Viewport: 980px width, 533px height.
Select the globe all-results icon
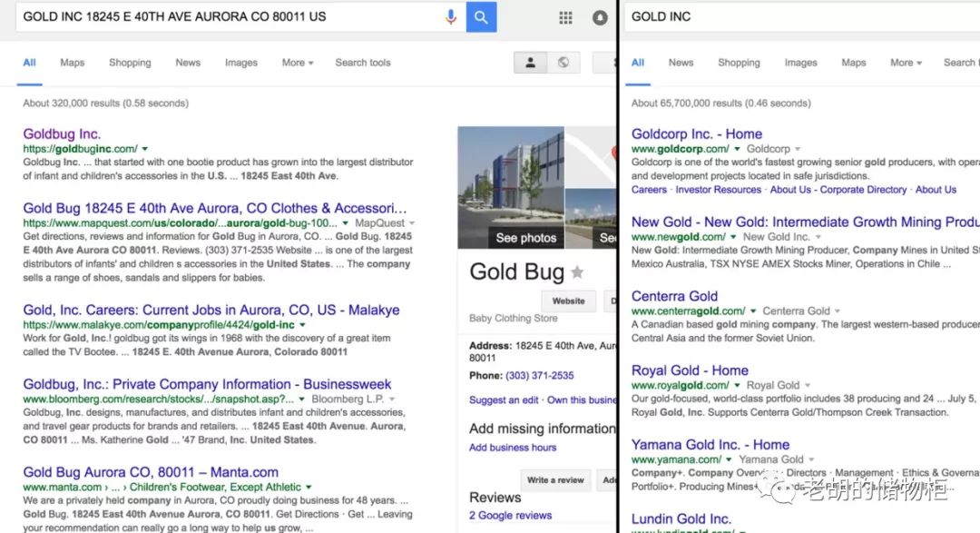click(563, 63)
